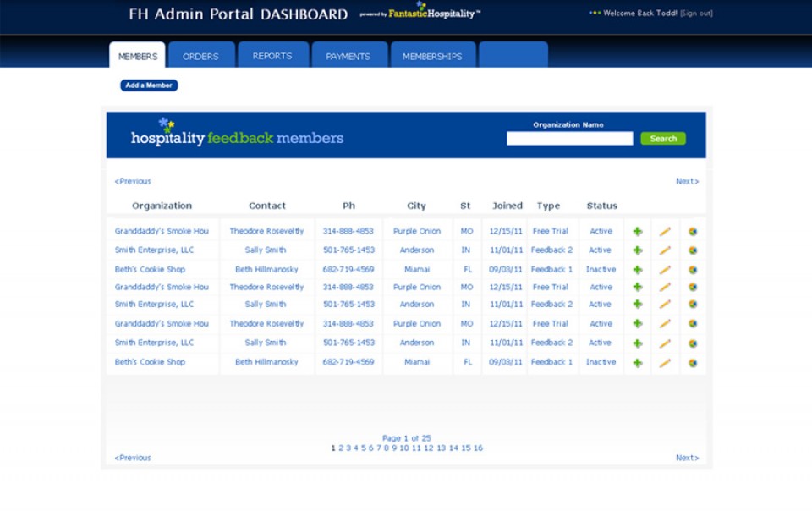Click pie chart icon in second table row

point(693,250)
